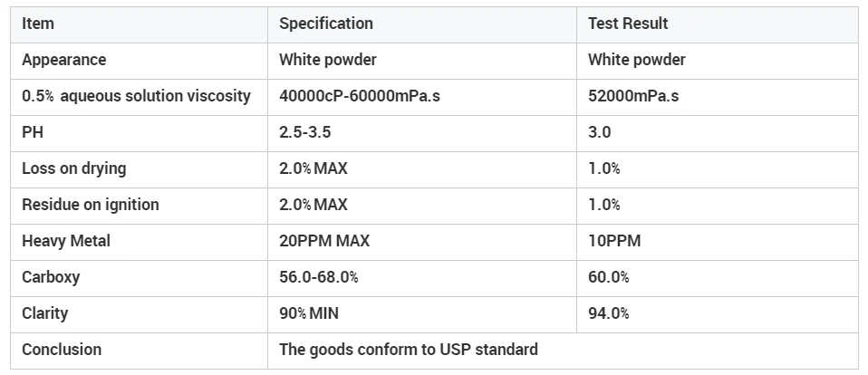Click the "94.0%" clarity test result

pos(608,313)
